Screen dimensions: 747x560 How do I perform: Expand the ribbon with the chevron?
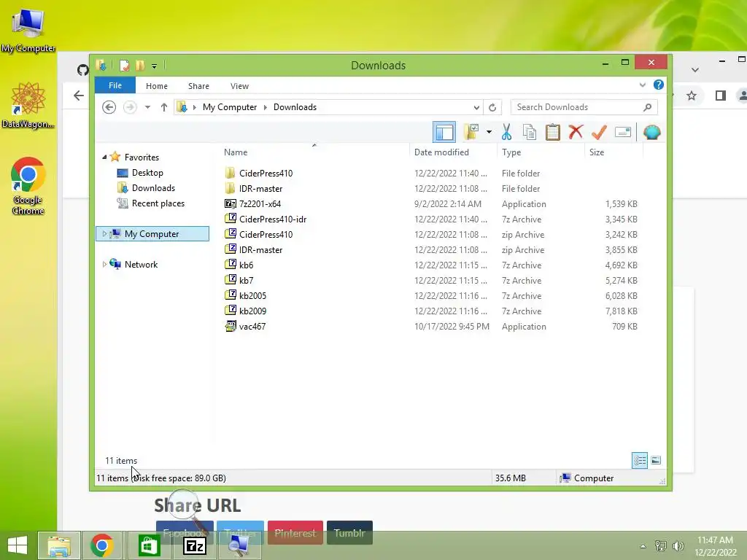pyautogui.click(x=642, y=85)
